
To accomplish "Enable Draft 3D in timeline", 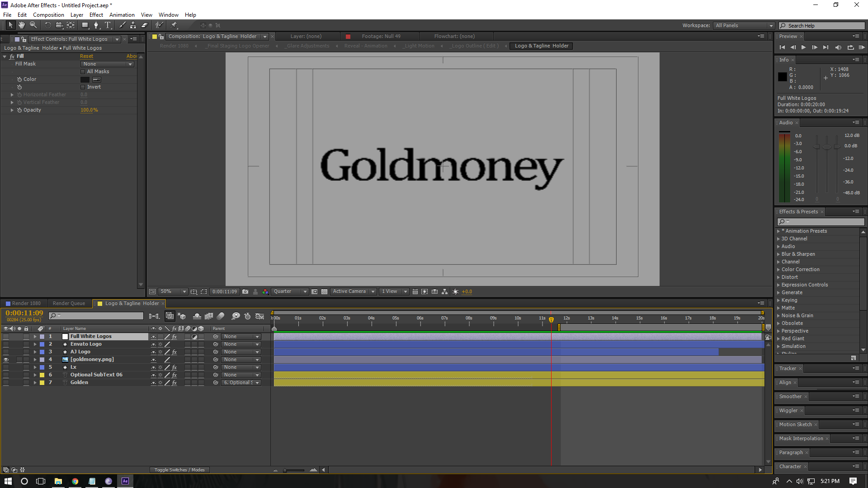I will pyautogui.click(x=182, y=316).
